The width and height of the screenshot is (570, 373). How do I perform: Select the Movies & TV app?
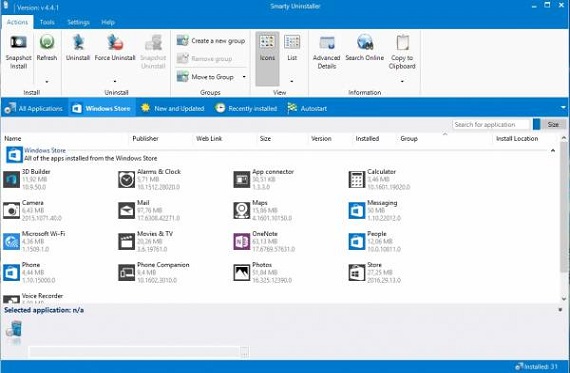pyautogui.click(x=145, y=241)
